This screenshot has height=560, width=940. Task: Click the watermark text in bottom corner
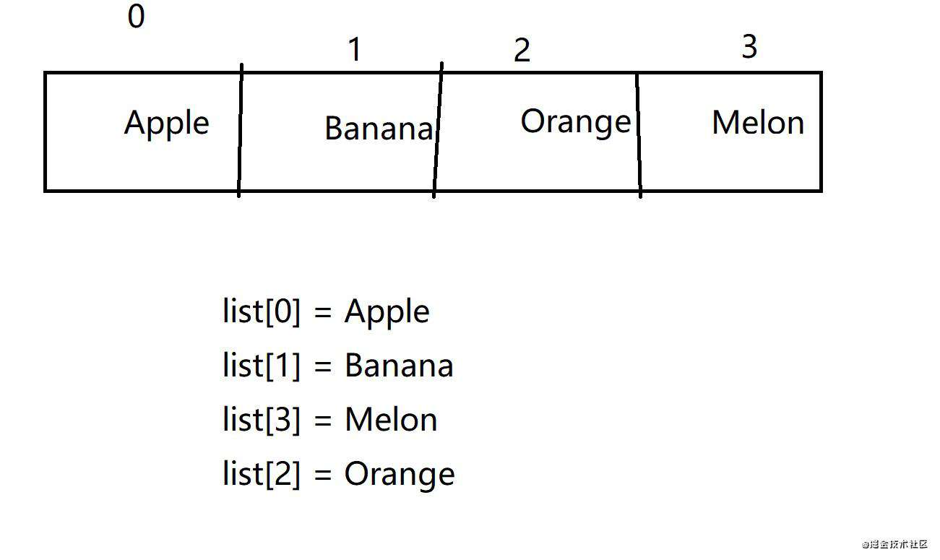[x=894, y=543]
